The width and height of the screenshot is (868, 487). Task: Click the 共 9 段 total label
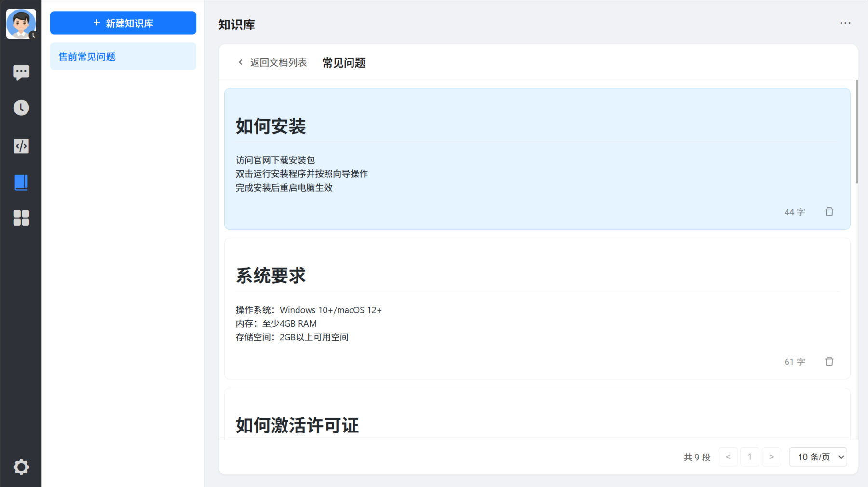pos(697,457)
